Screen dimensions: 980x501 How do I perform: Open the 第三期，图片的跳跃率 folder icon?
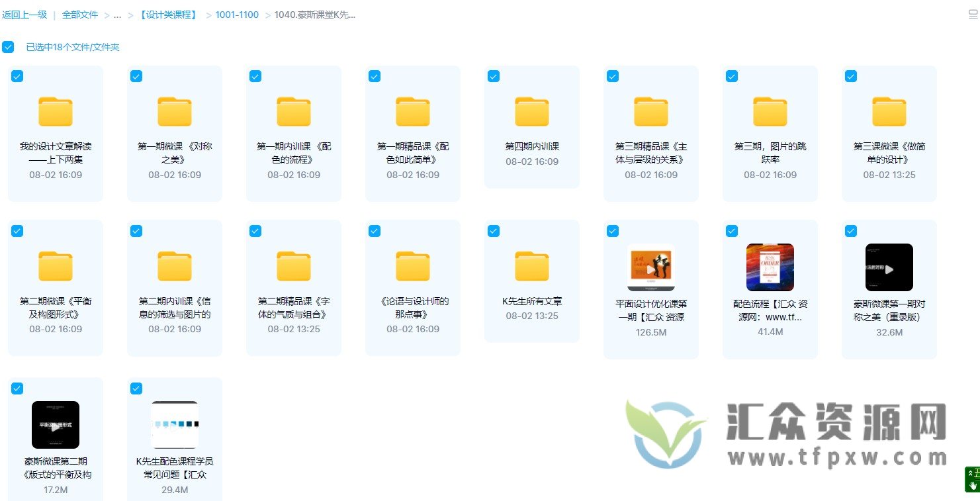click(770, 111)
